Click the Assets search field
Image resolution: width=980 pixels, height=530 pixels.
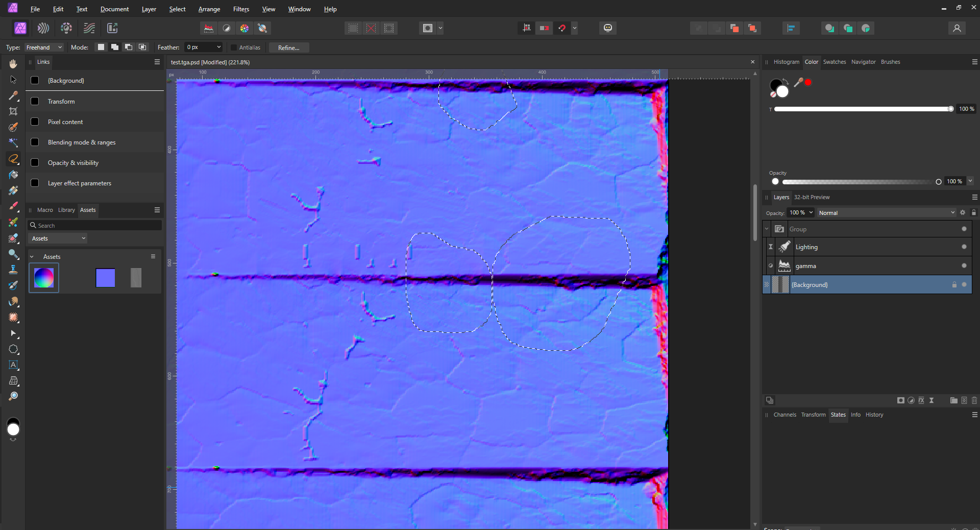point(95,225)
